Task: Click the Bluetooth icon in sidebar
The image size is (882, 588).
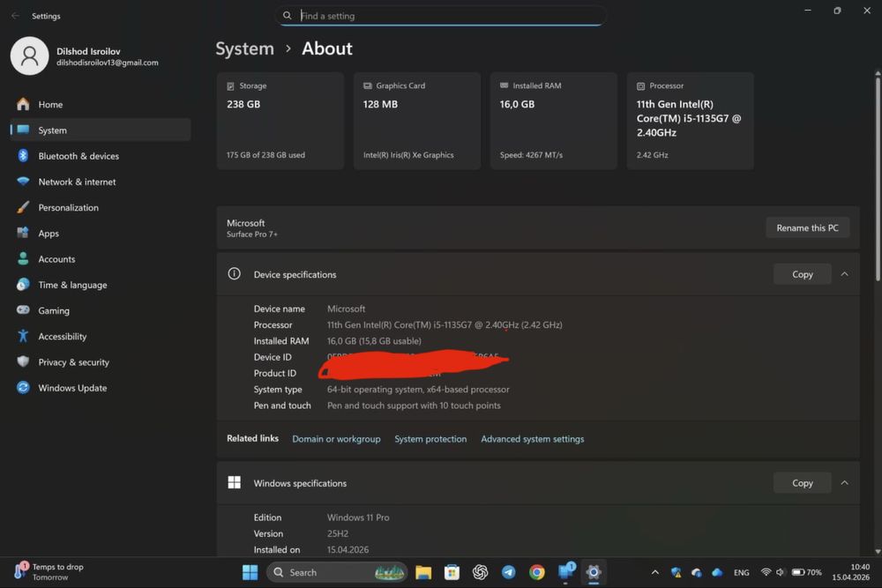Action: coord(23,156)
